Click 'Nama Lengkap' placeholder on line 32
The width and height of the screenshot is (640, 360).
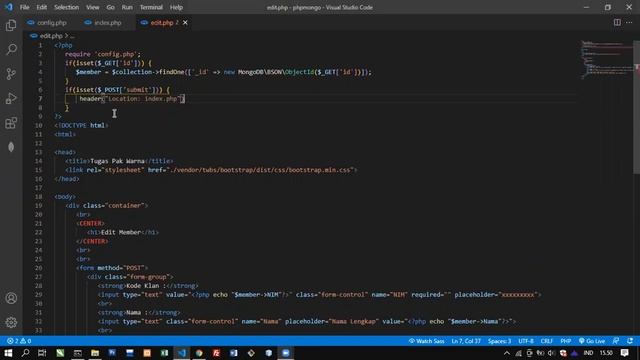click(x=354, y=321)
